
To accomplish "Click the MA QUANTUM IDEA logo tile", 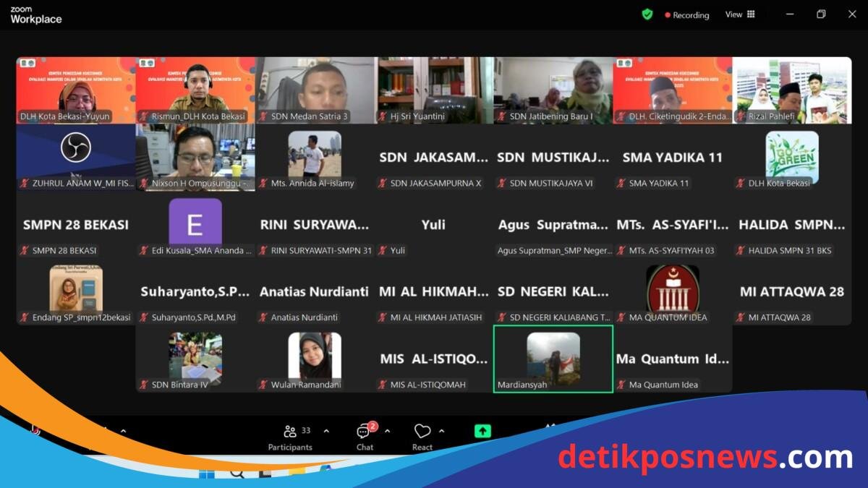I will (x=673, y=288).
